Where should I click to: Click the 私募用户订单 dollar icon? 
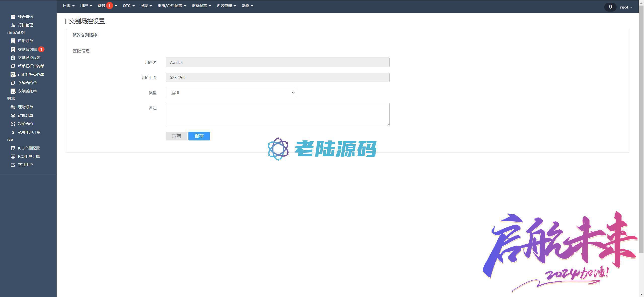click(13, 132)
